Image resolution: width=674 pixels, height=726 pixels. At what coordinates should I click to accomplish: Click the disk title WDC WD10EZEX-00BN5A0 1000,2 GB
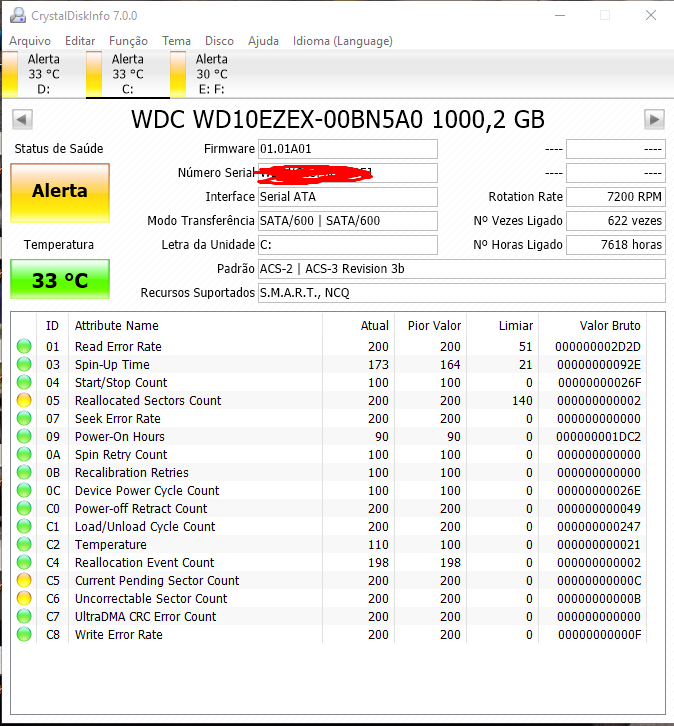(338, 119)
